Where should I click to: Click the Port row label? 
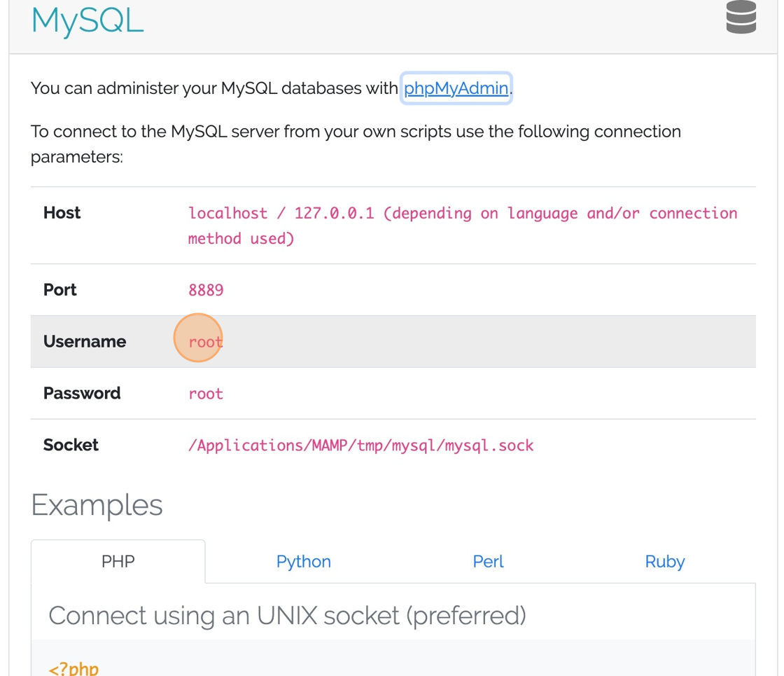[x=60, y=290]
